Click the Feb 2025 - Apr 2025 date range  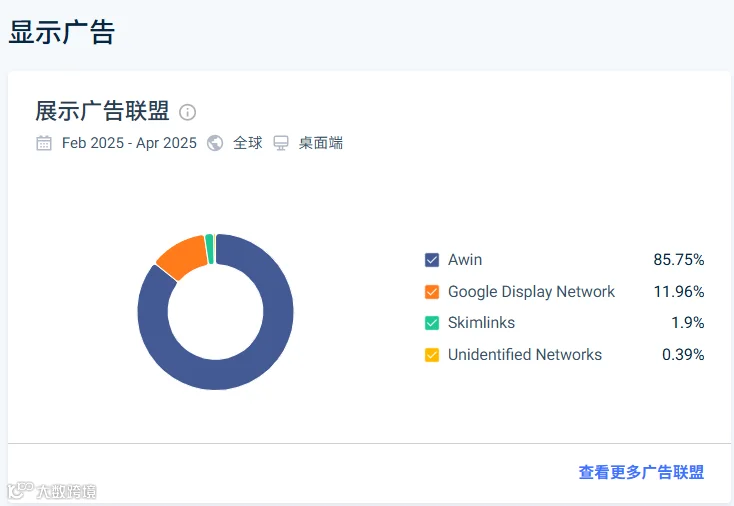point(129,143)
